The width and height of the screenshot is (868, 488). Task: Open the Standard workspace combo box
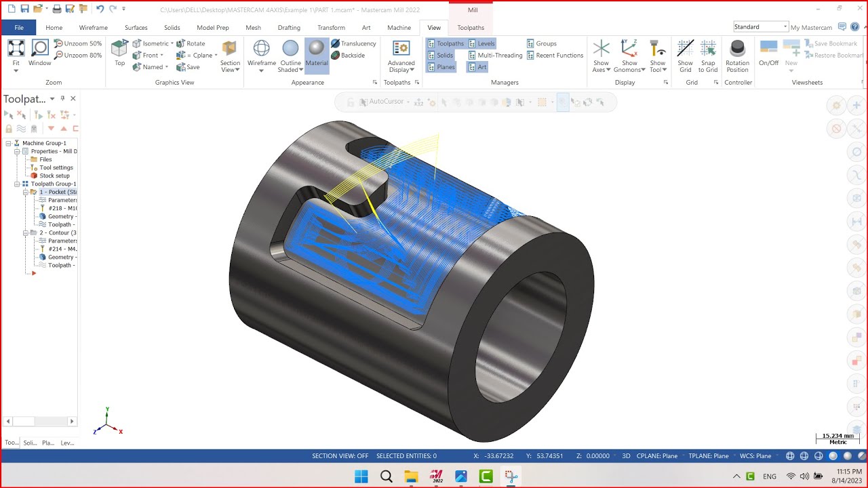point(760,26)
